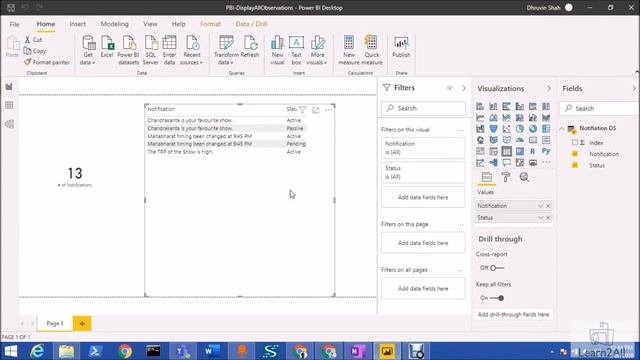Image resolution: width=640 pixels, height=360 pixels.
Task: Collapse the Filters pane chevron
Action: click(464, 88)
